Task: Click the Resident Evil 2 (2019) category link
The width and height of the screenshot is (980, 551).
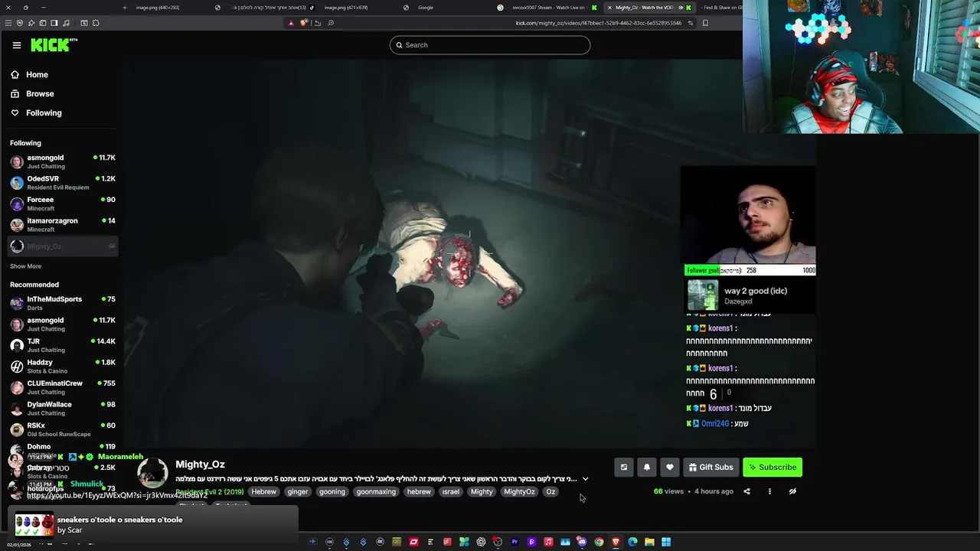Action: tap(209, 491)
